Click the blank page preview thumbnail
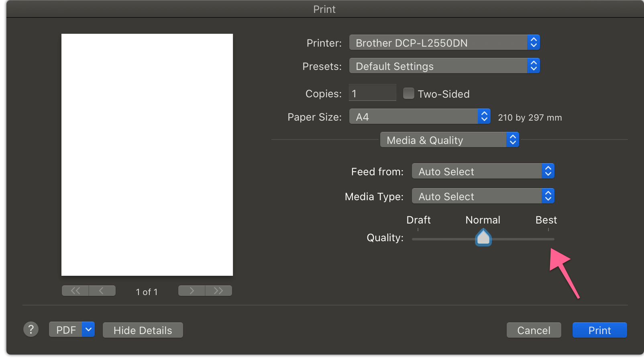 coord(147,155)
